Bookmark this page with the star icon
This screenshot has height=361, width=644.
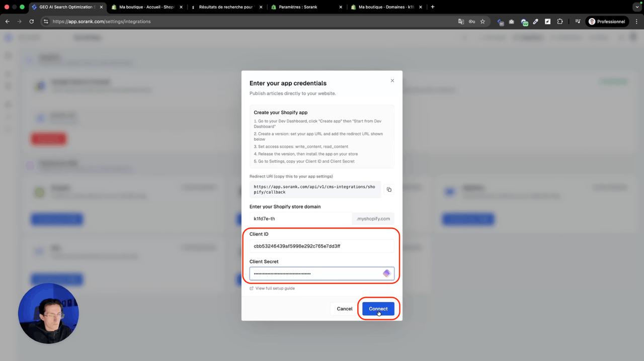482,22
